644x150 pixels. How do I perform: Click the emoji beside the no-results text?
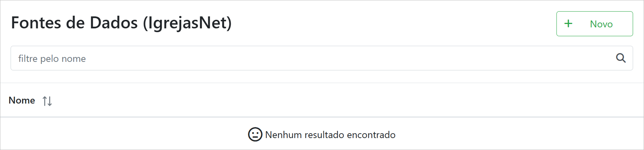tap(255, 135)
